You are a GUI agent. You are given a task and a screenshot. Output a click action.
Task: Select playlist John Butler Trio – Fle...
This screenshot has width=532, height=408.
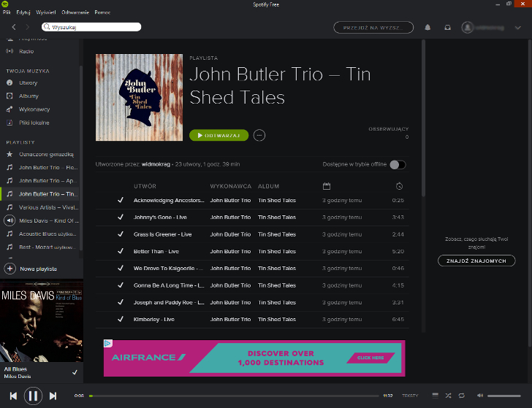tap(48, 167)
